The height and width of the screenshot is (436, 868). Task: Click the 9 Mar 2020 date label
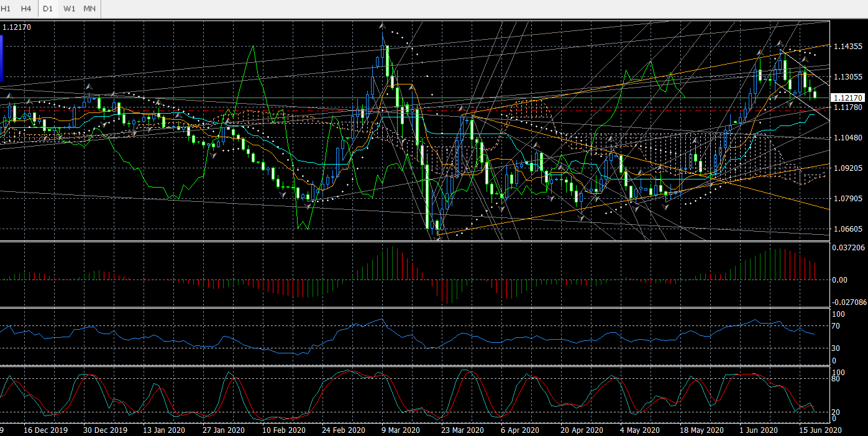[401, 430]
